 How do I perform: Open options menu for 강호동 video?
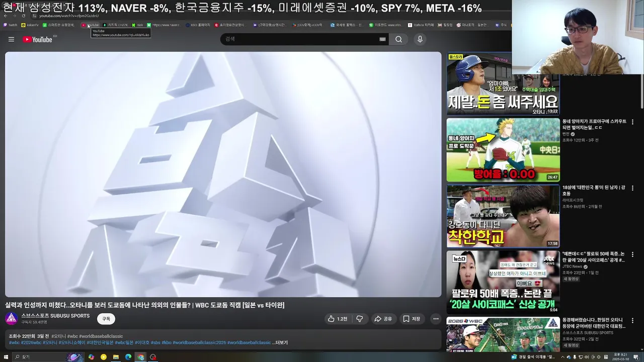coord(632,188)
